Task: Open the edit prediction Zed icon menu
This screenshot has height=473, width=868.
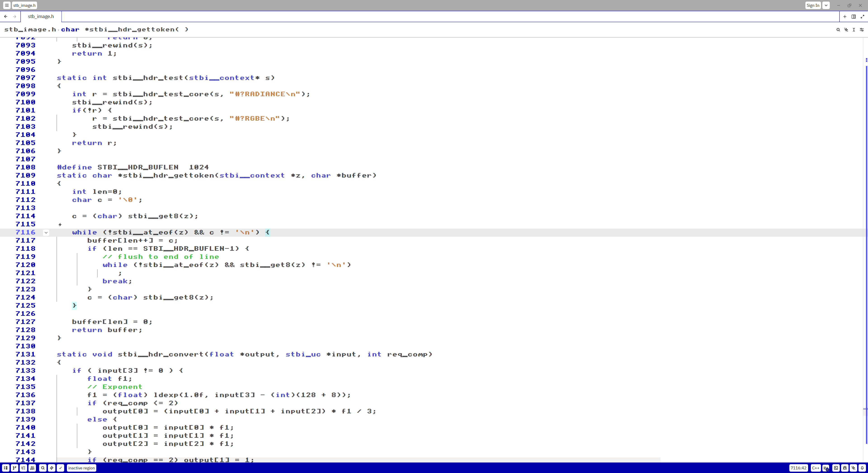Action: click(x=826, y=468)
